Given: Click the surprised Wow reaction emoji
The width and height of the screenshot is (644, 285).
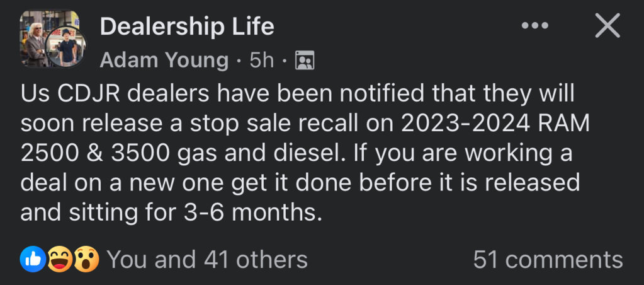Looking at the screenshot, I should 85,259.
